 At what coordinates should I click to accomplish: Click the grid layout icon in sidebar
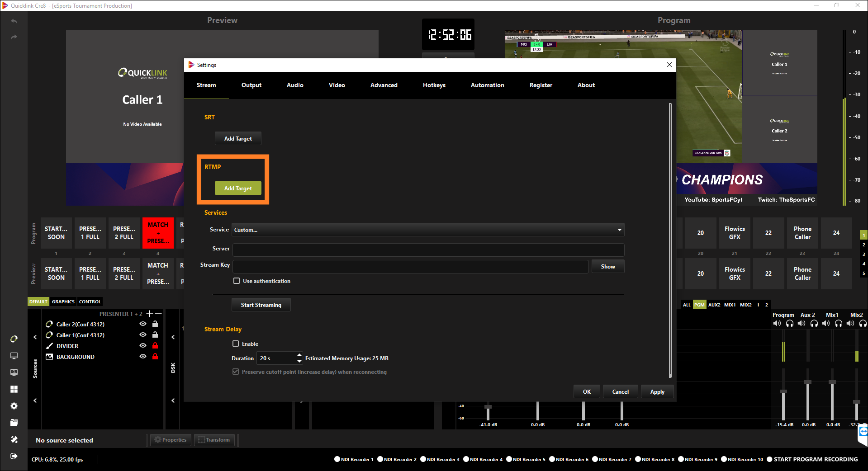point(14,389)
